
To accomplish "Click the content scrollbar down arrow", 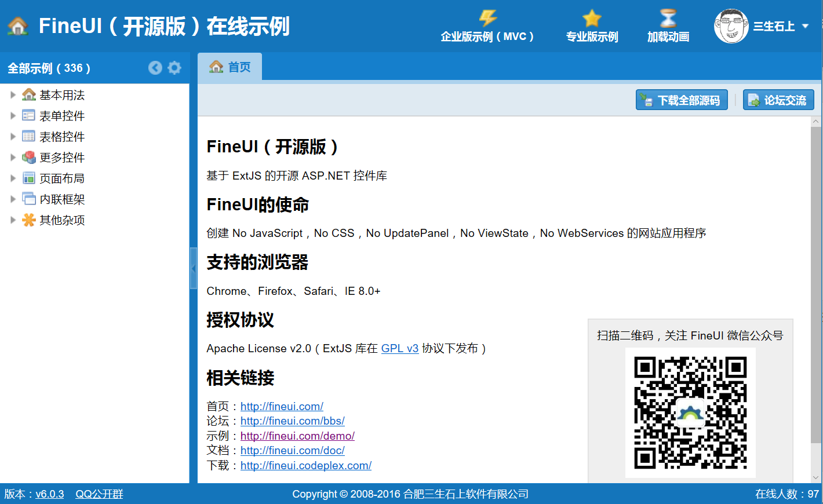I will point(816,478).
